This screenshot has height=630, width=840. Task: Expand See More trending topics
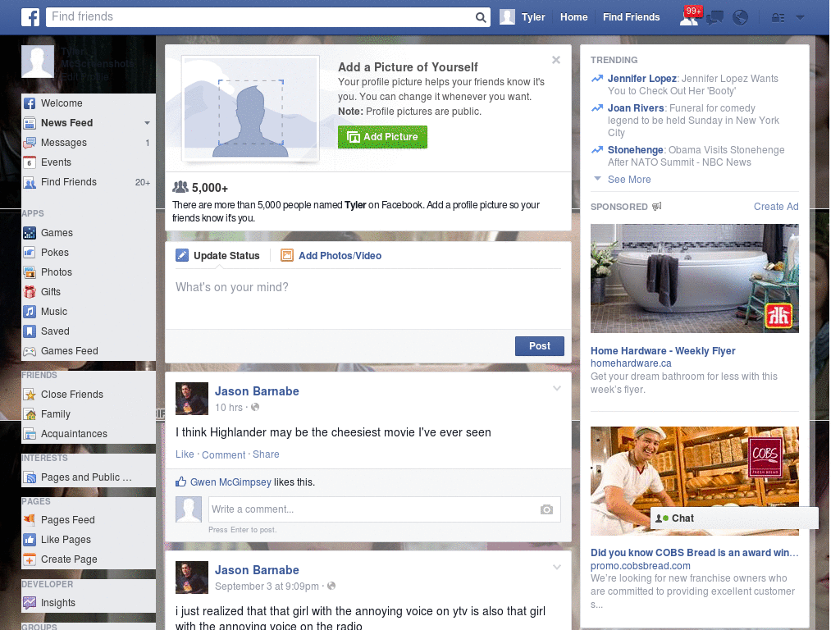coord(629,180)
